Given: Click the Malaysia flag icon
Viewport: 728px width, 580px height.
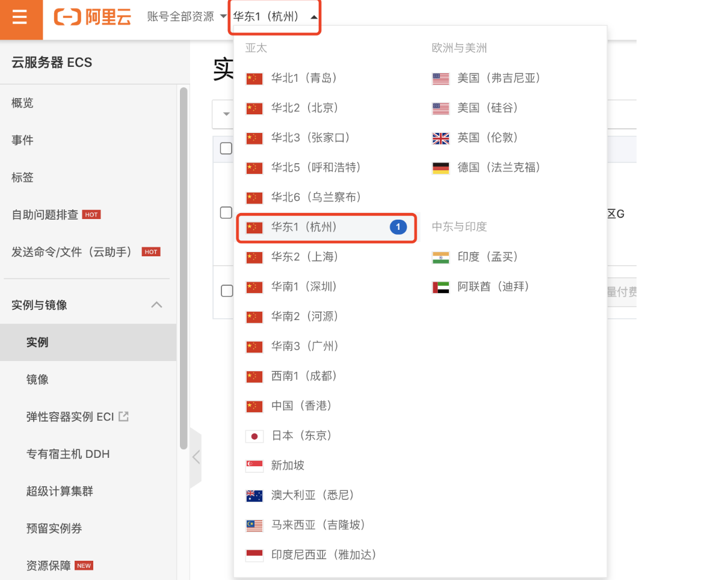Looking at the screenshot, I should pyautogui.click(x=254, y=526).
